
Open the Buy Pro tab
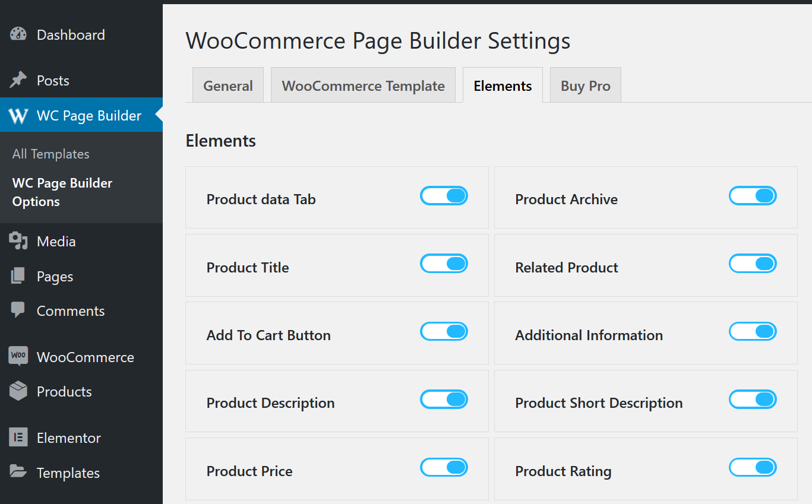[585, 85]
